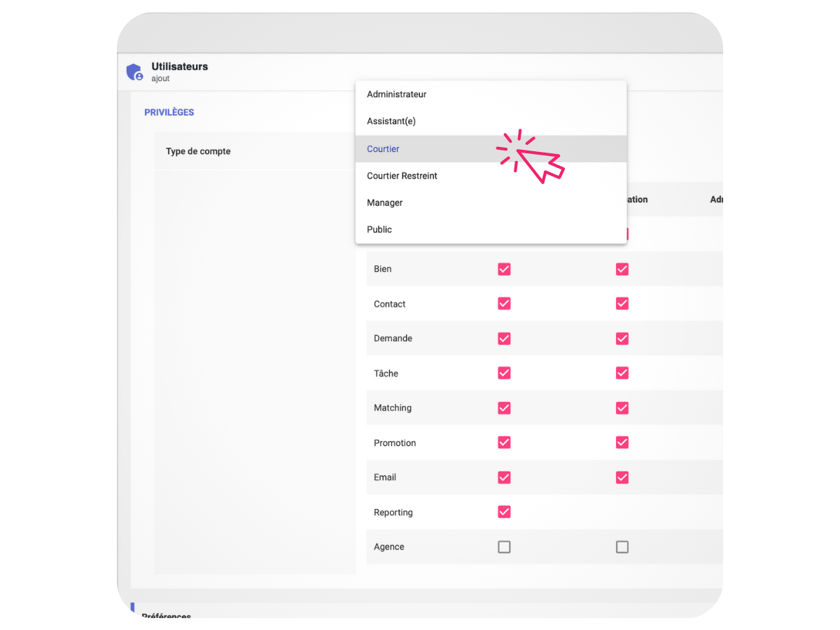
Task: Click the Utilisateurs shield icon
Action: (134, 72)
